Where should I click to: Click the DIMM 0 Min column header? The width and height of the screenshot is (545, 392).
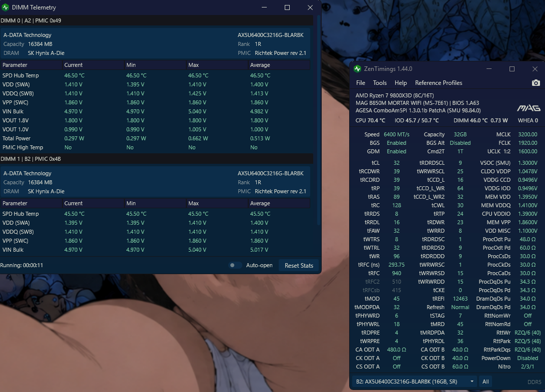coord(155,65)
